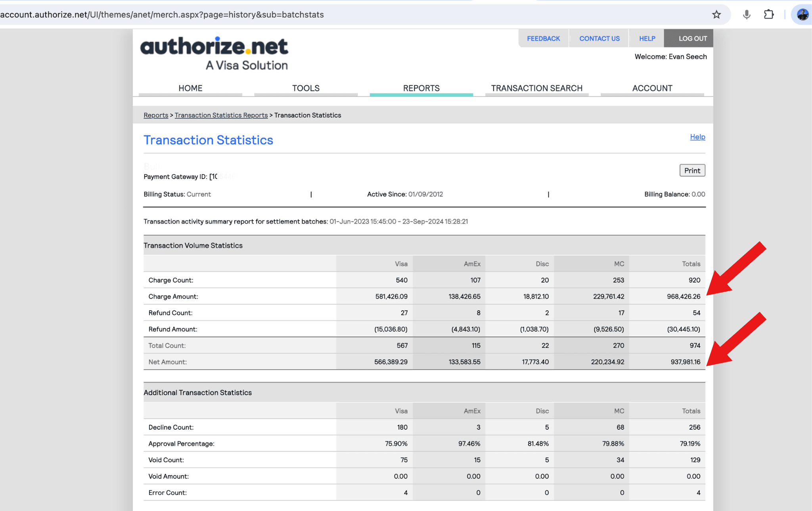Click the FEEDBACK link
812x511 pixels.
click(x=543, y=38)
